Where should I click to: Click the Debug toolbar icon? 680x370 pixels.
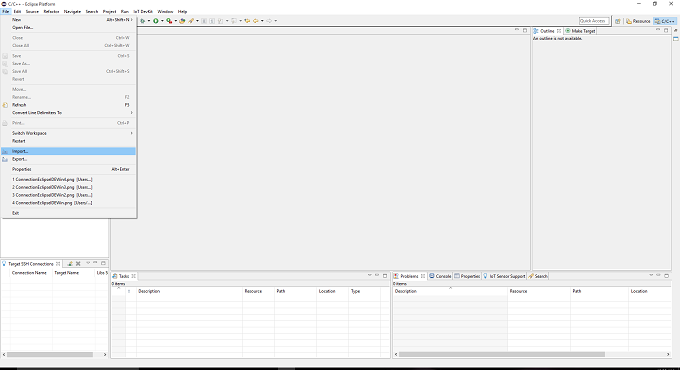click(x=143, y=21)
